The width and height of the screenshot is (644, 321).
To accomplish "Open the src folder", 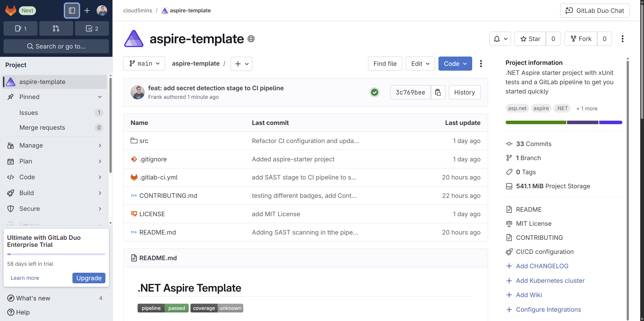I will pyautogui.click(x=144, y=141).
